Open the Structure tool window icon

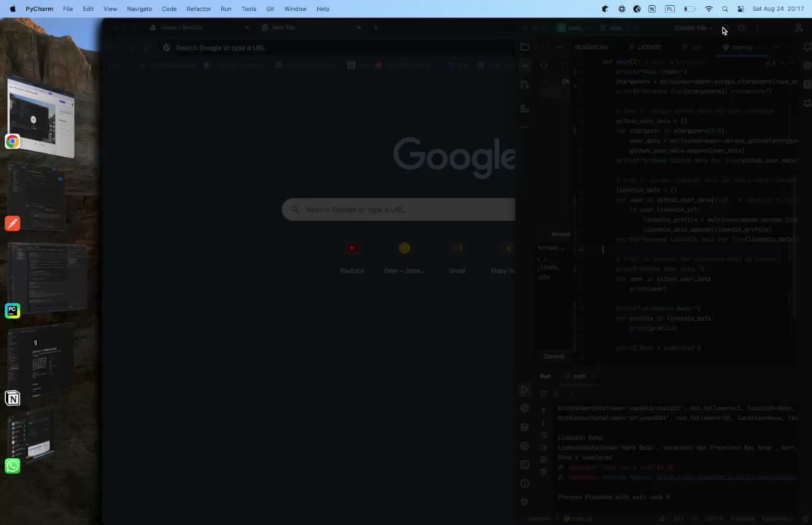525,109
